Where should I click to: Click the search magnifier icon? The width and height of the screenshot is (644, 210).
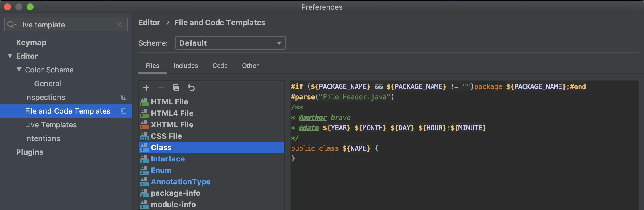click(x=12, y=25)
